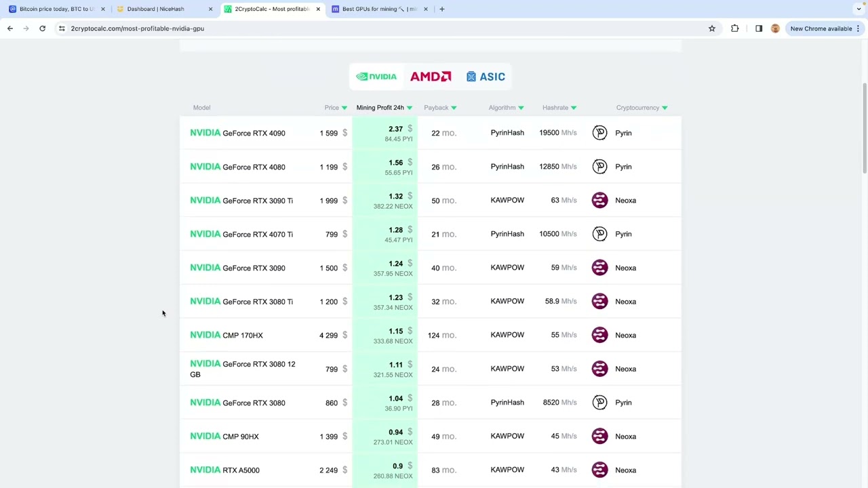This screenshot has width=868, height=488.
Task: Close the active 2CryptoCalc tab
Action: coord(318,9)
